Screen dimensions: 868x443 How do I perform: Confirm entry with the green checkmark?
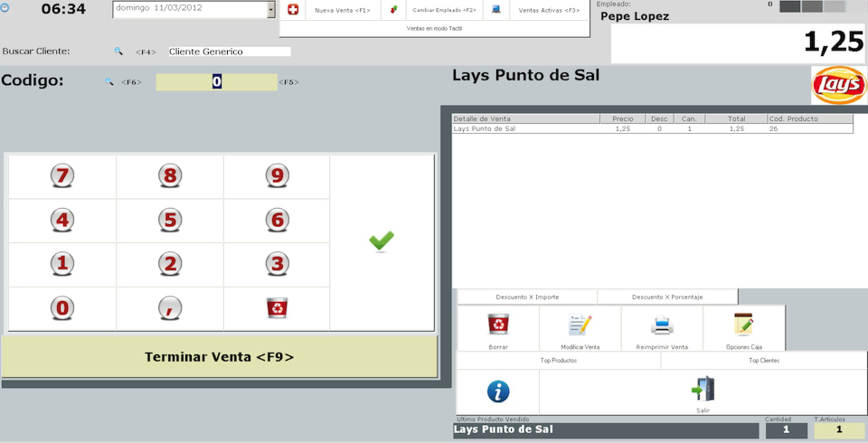coord(382,242)
